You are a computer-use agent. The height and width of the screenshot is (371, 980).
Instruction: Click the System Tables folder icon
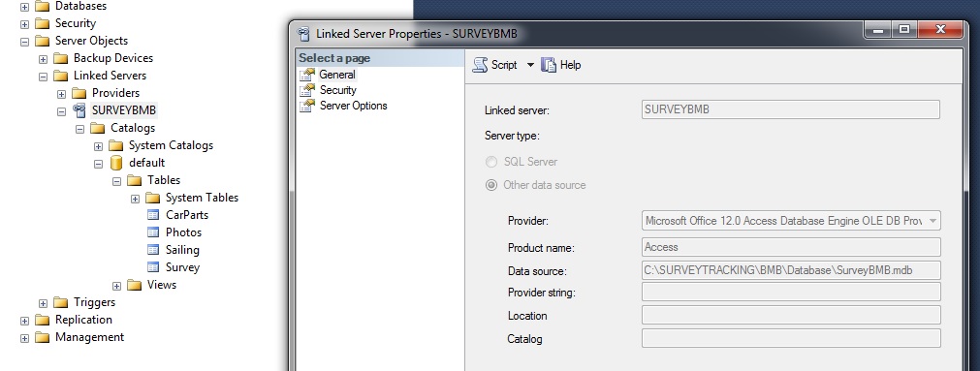tap(152, 199)
